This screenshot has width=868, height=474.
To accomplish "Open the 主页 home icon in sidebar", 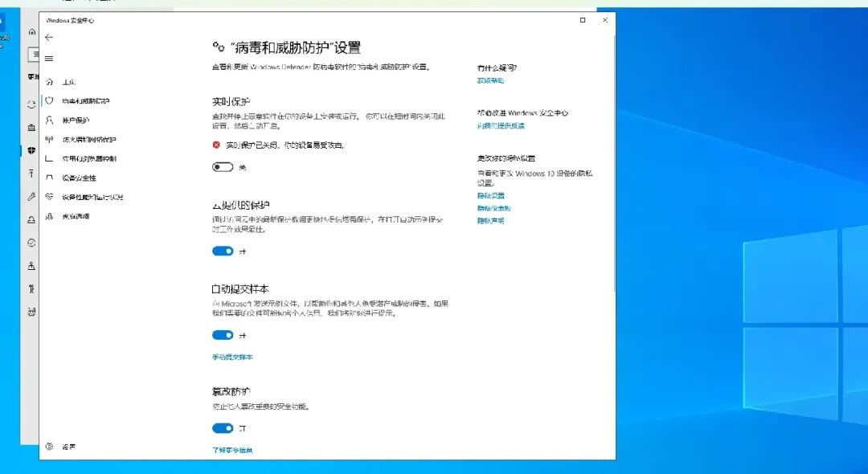I will pos(49,82).
